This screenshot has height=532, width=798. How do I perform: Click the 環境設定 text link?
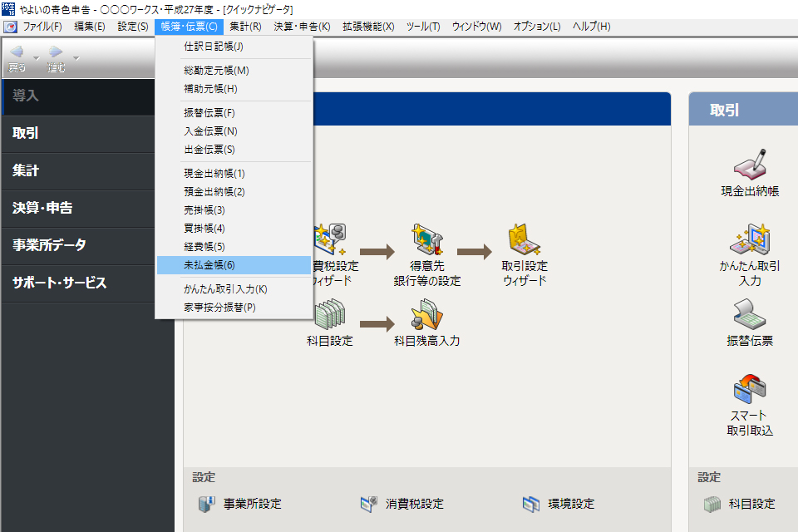coord(571,504)
